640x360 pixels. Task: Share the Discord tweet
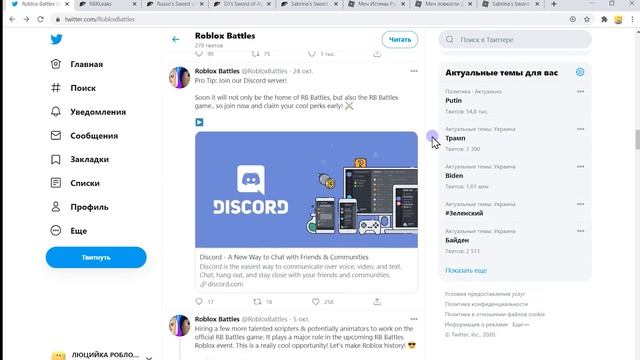tap(377, 302)
